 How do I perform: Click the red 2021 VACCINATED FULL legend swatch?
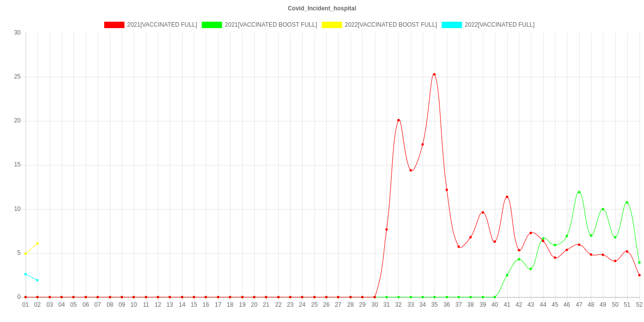tap(114, 25)
